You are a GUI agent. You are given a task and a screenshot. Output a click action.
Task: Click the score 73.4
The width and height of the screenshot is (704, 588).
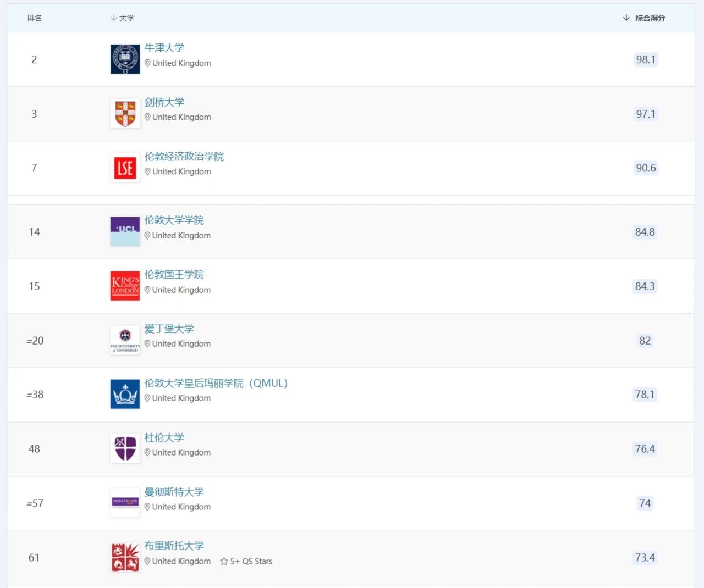pyautogui.click(x=645, y=557)
